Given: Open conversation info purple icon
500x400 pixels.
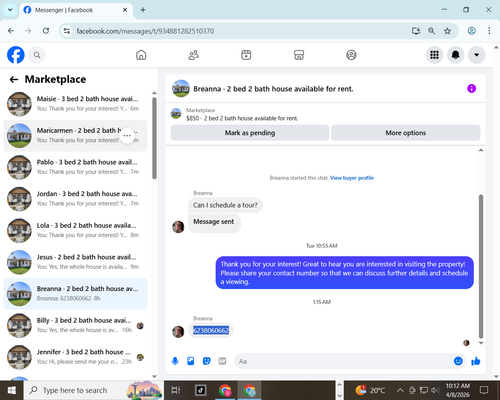Looking at the screenshot, I should [x=471, y=89].
